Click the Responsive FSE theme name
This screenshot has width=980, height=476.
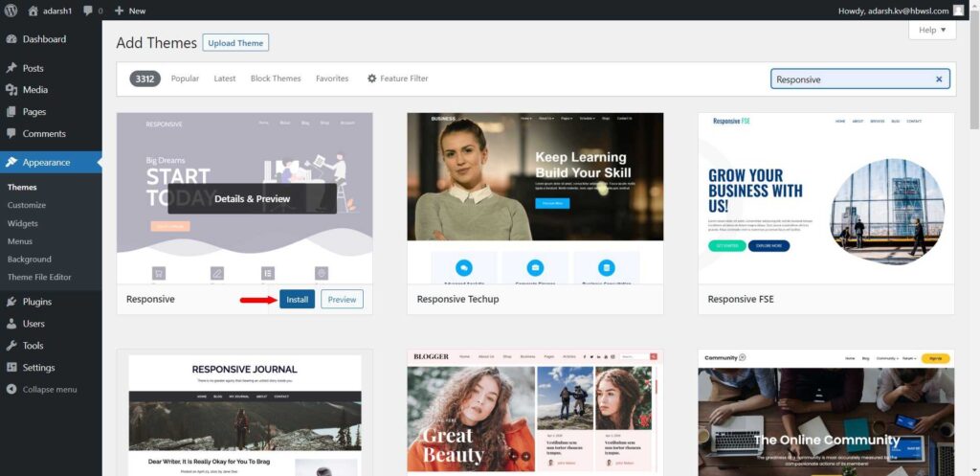[x=741, y=300]
